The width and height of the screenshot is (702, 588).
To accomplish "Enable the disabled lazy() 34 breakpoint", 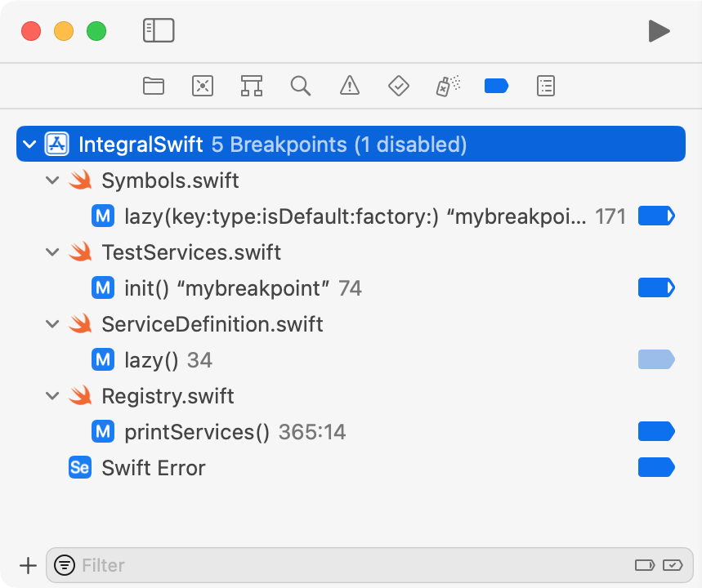I will (x=656, y=360).
